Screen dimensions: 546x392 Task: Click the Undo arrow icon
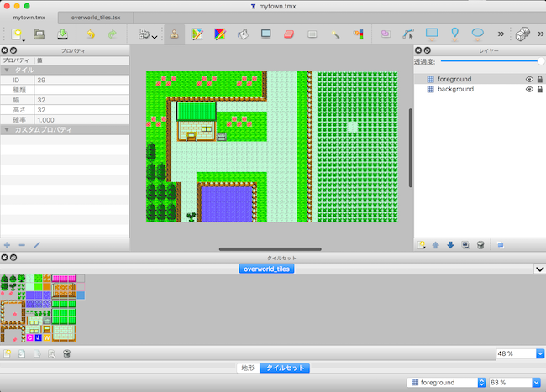pos(90,34)
